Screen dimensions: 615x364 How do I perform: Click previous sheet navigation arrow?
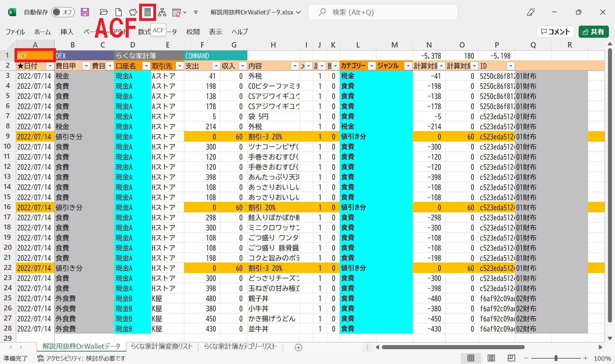pyautogui.click(x=11, y=347)
